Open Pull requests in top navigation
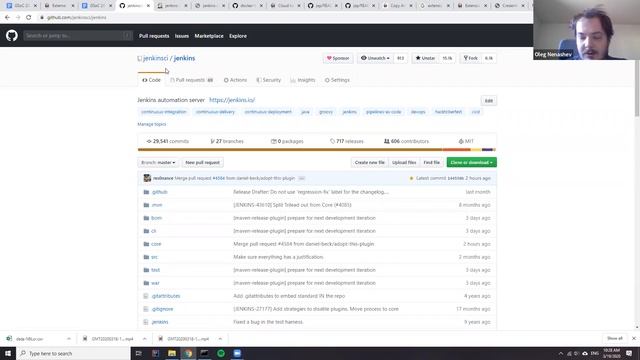The height and width of the screenshot is (360, 640). click(154, 36)
